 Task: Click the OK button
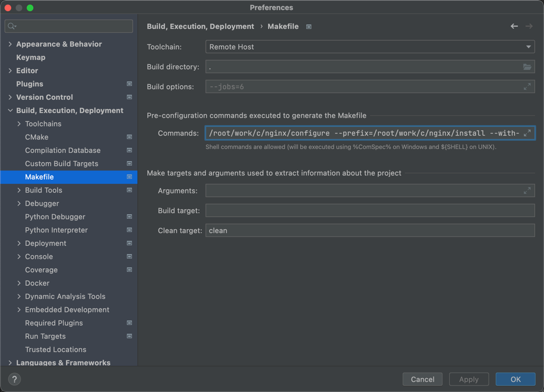[x=515, y=379]
